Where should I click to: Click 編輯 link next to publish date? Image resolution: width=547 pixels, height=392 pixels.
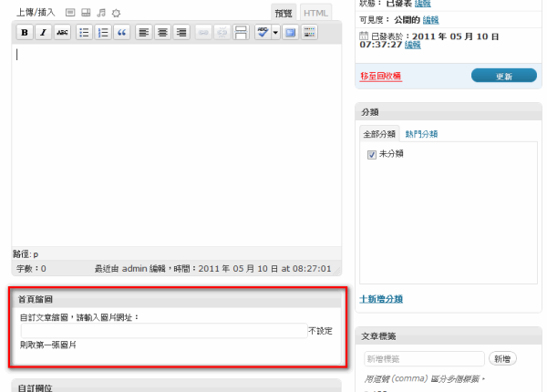tap(413, 45)
